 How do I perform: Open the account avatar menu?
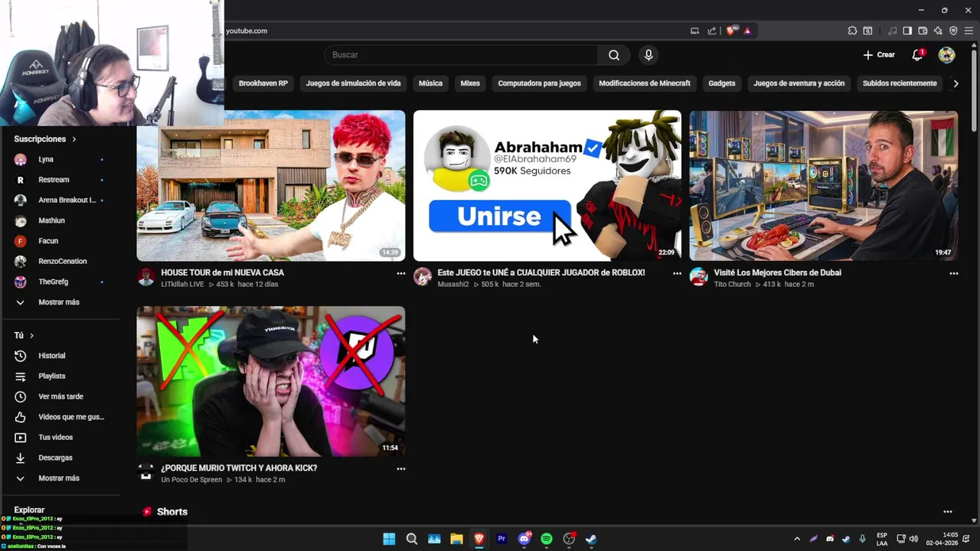(947, 55)
